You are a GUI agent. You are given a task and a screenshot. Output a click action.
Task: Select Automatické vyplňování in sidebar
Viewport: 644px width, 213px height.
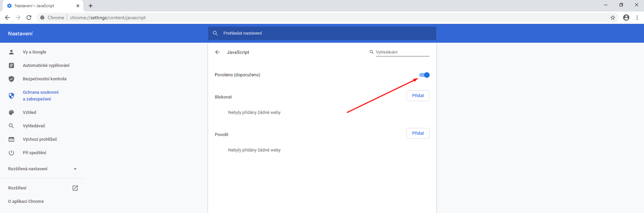(46, 65)
